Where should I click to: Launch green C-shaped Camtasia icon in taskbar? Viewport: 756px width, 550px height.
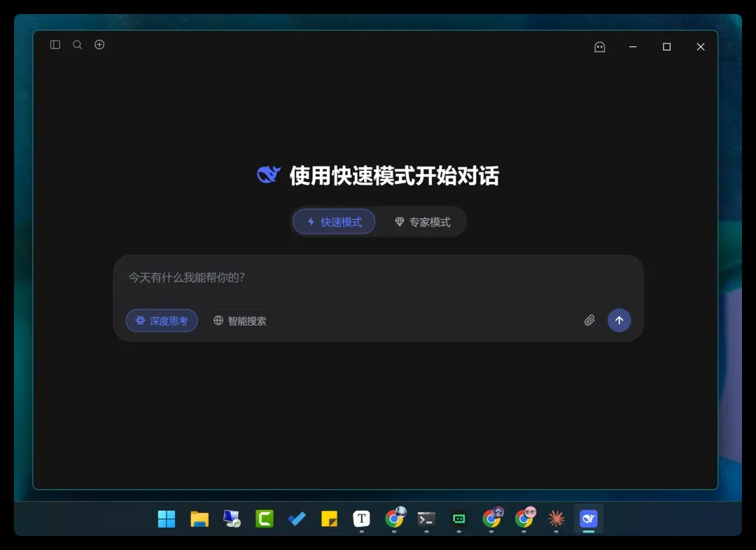coord(264,519)
